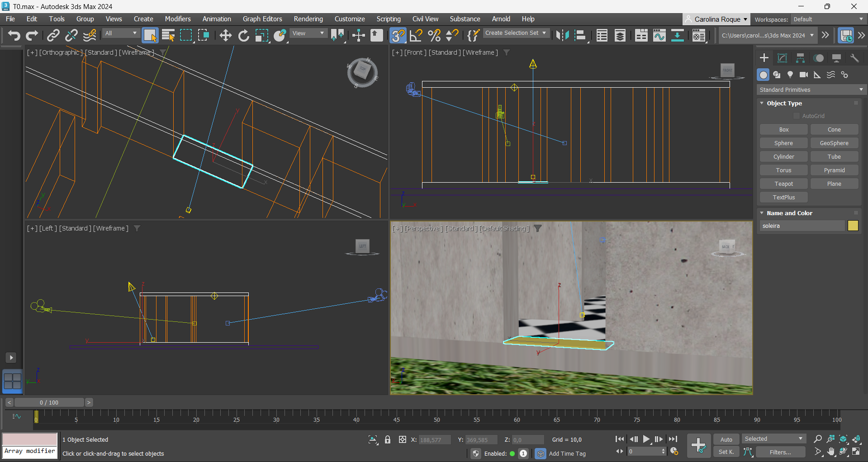Screen dimensions: 868x462
Task: Toggle Auto Key animation mode
Action: [726, 439]
